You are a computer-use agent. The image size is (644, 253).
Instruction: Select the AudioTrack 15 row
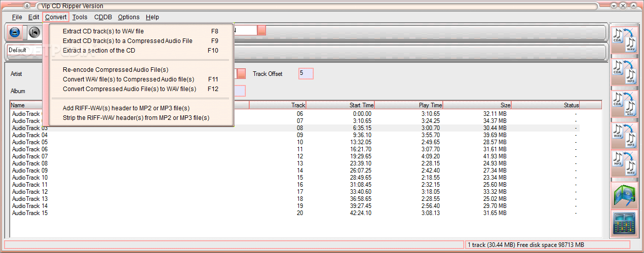click(295, 213)
